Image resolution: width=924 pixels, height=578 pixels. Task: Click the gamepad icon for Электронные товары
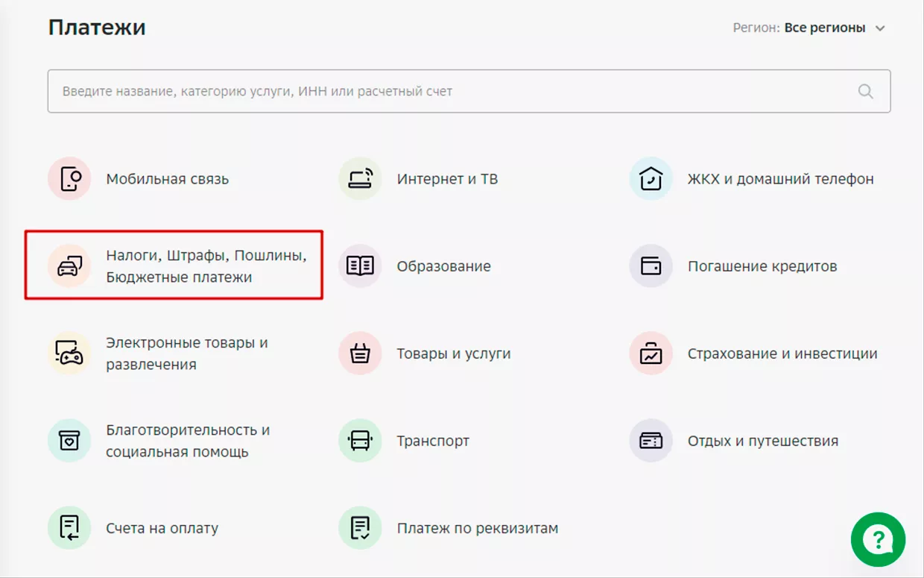tap(69, 354)
